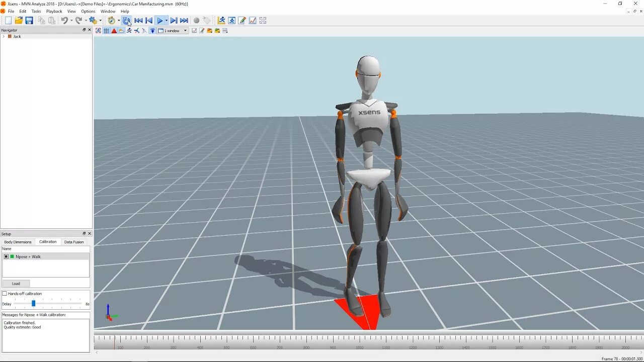Image resolution: width=644 pixels, height=362 pixels.
Task: Click the chart-checkbox icon beside the window dropdown
Action: (194, 31)
